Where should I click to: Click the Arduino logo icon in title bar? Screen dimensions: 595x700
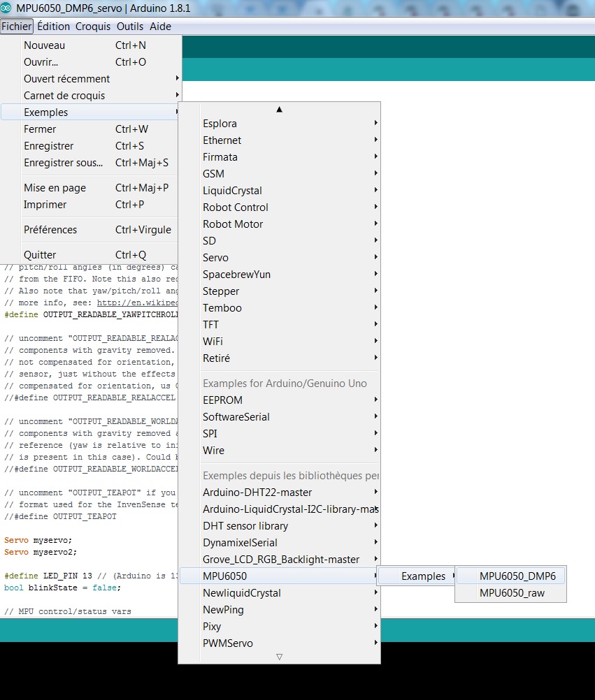6,8
